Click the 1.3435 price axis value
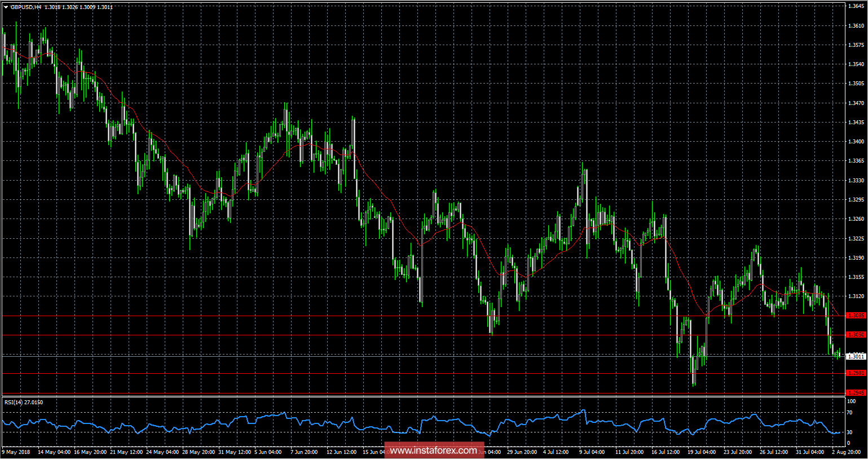The height and width of the screenshot is (459, 868). tap(856, 123)
